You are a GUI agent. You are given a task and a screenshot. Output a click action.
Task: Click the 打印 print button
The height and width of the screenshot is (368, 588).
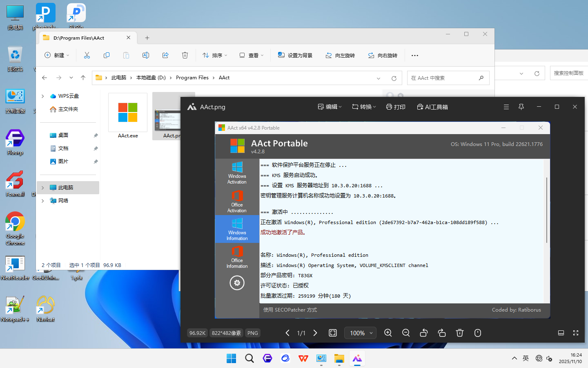coord(396,107)
